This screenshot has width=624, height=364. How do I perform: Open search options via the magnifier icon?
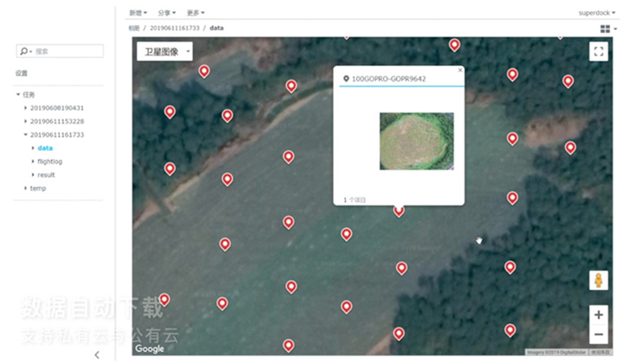25,51
